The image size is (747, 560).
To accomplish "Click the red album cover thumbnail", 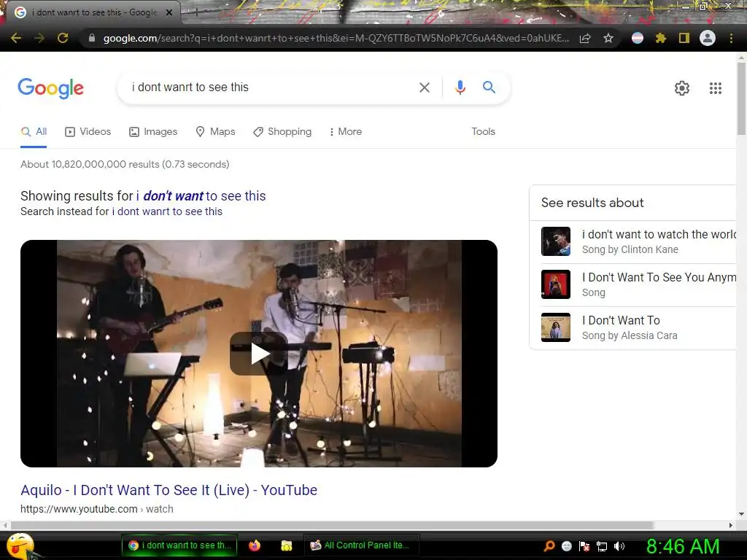I will 555,284.
